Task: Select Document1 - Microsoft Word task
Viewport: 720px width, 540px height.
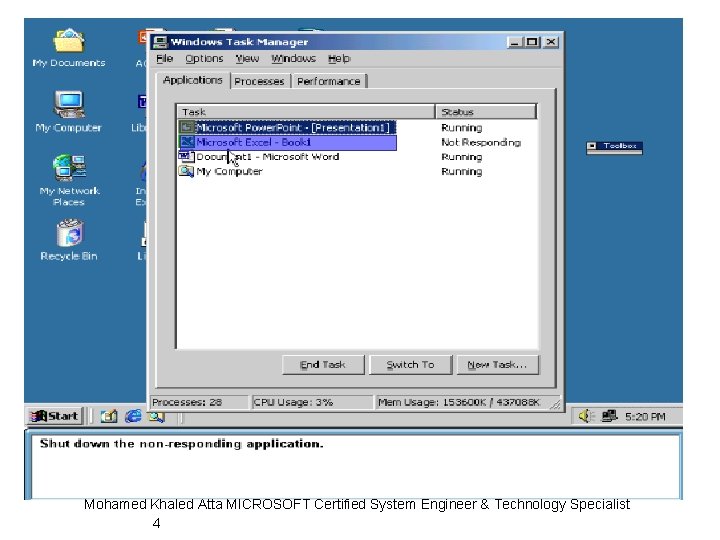Action: (259, 157)
